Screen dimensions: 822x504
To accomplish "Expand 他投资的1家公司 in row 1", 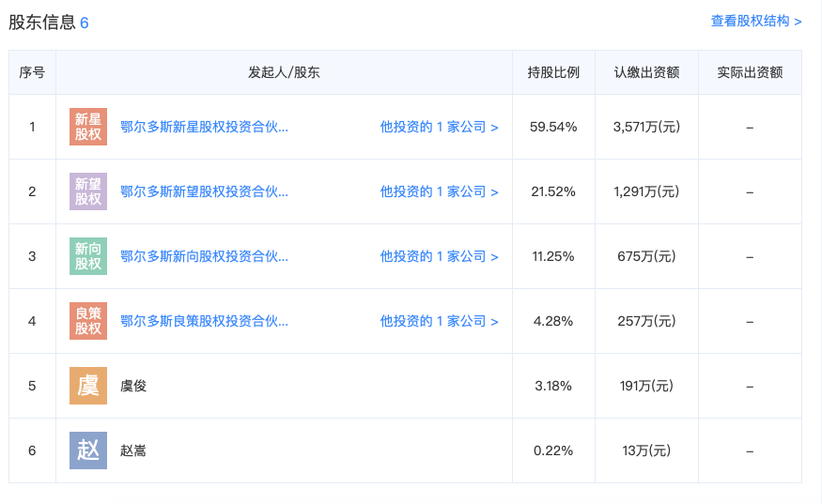I will pos(439,127).
